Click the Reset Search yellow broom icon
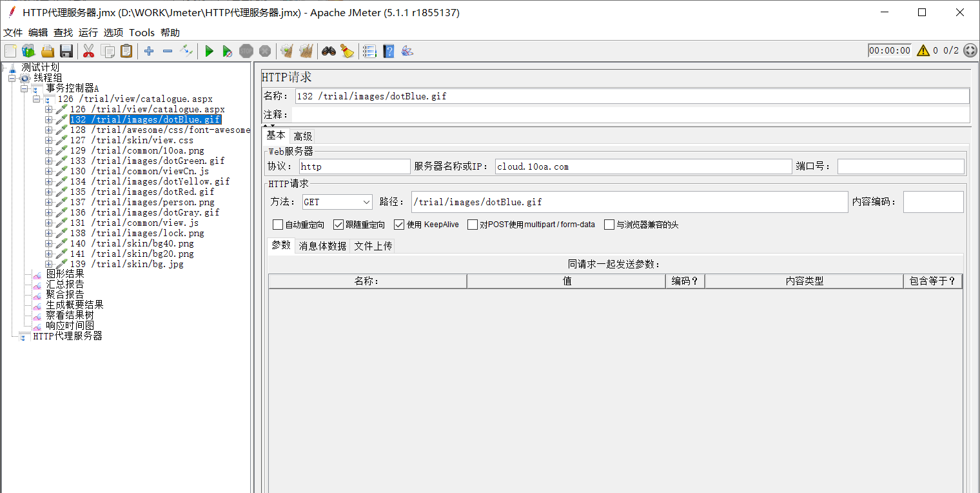The height and width of the screenshot is (493, 980). coord(348,51)
